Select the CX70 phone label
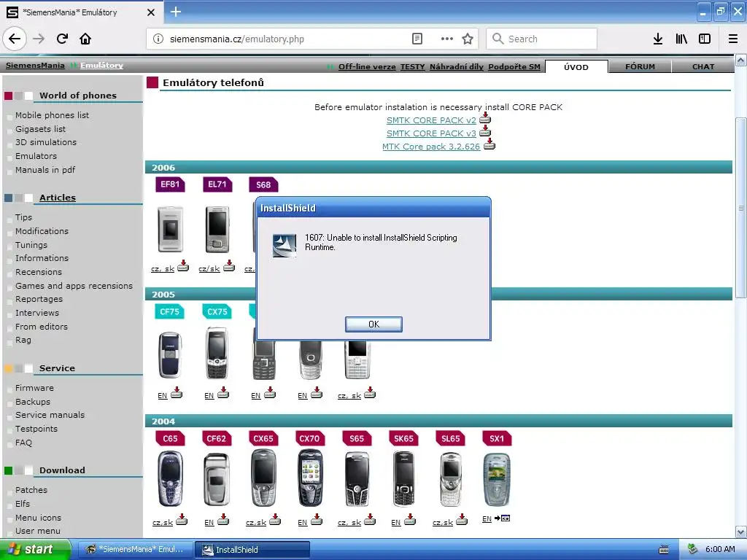 click(x=309, y=438)
